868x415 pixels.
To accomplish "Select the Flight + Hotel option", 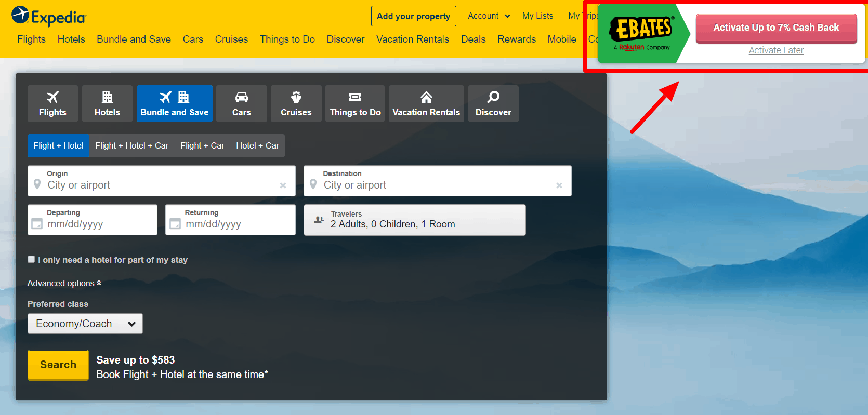I will [x=58, y=145].
